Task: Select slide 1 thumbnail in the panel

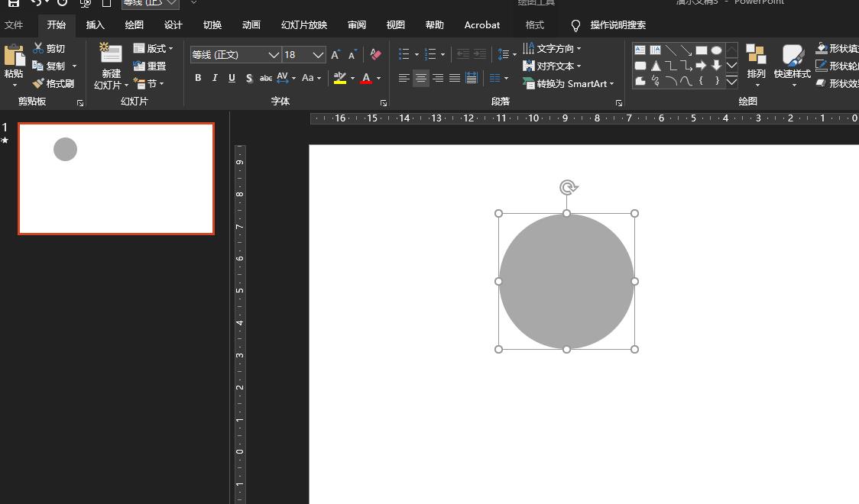Action: [116, 179]
